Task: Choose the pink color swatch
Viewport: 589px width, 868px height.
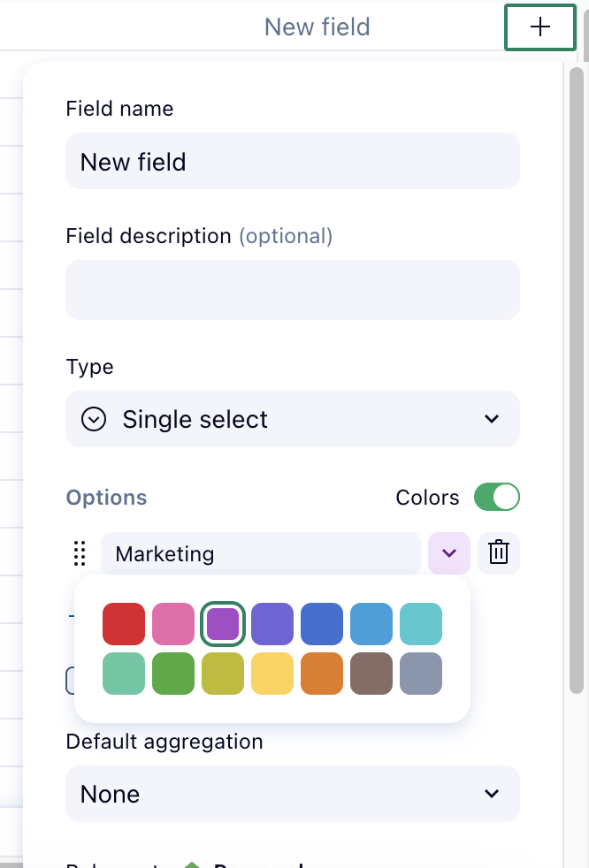Action: tap(173, 624)
